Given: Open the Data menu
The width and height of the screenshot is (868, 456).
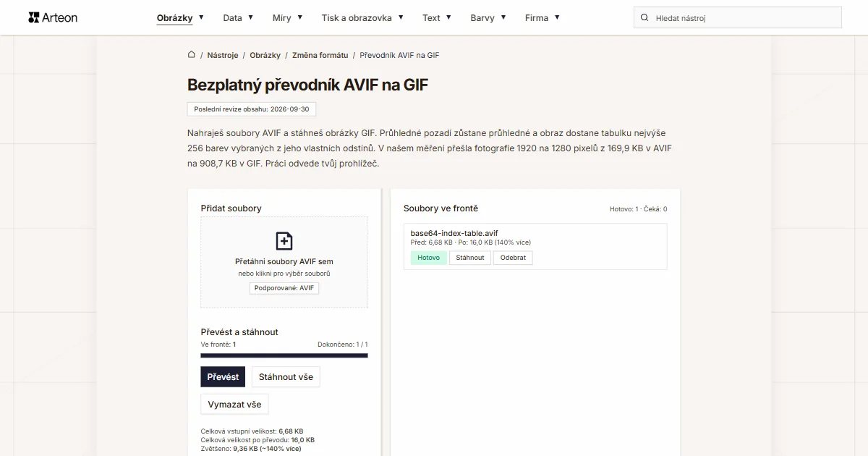Looking at the screenshot, I should 233,18.
